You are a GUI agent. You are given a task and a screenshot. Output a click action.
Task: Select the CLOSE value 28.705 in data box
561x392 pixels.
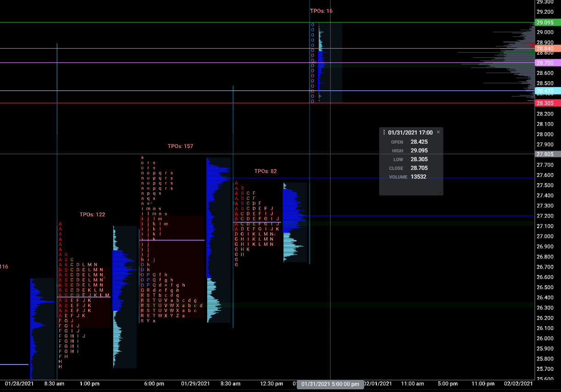[419, 168]
